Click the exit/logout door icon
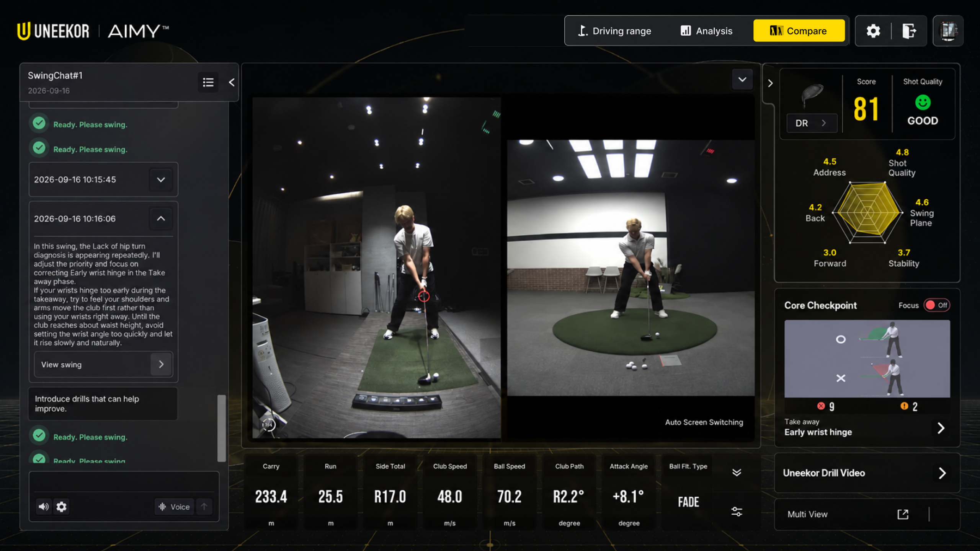980x551 pixels. pos(909,31)
